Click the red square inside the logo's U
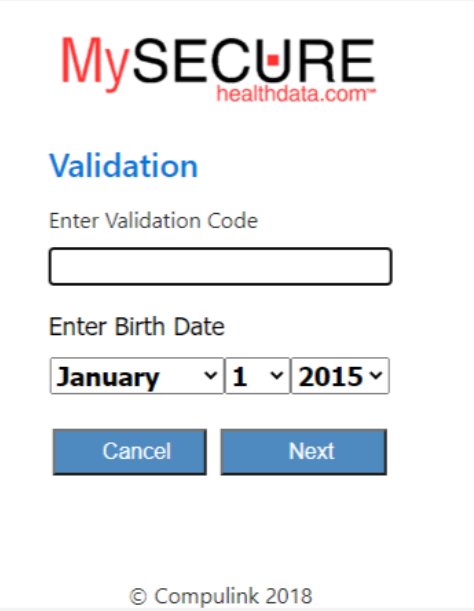Screen dimensions: 474x611 point(273,60)
